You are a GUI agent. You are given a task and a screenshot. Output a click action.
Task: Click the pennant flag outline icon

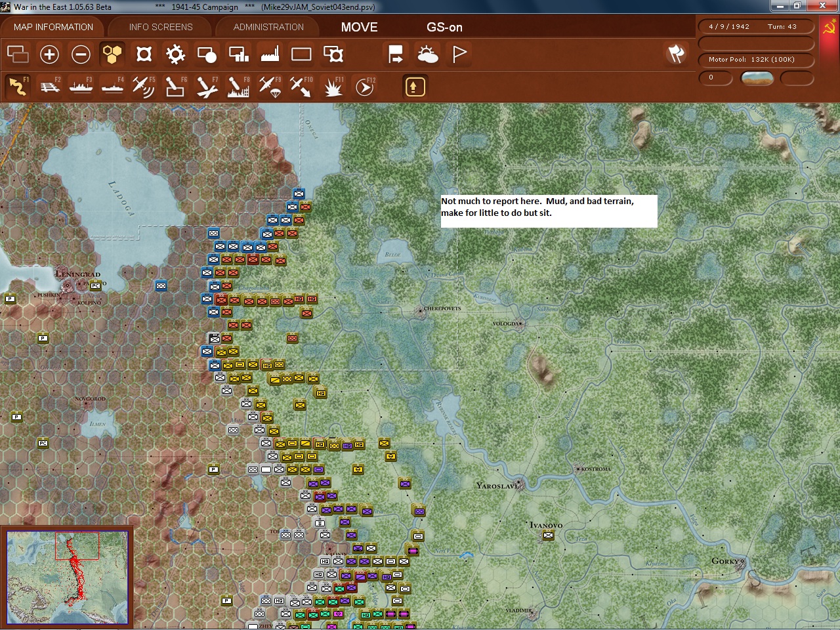(x=459, y=54)
